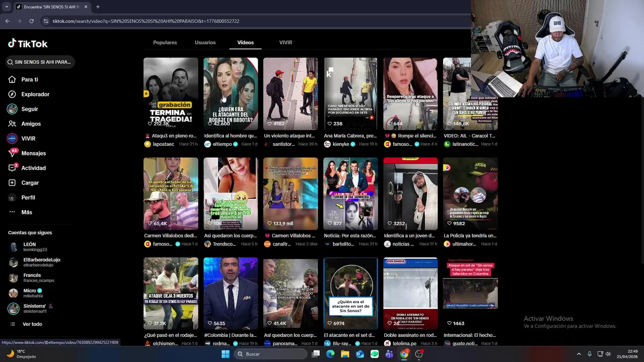Open Windows Start menu
This screenshot has width=644, height=362.
click(x=225, y=354)
